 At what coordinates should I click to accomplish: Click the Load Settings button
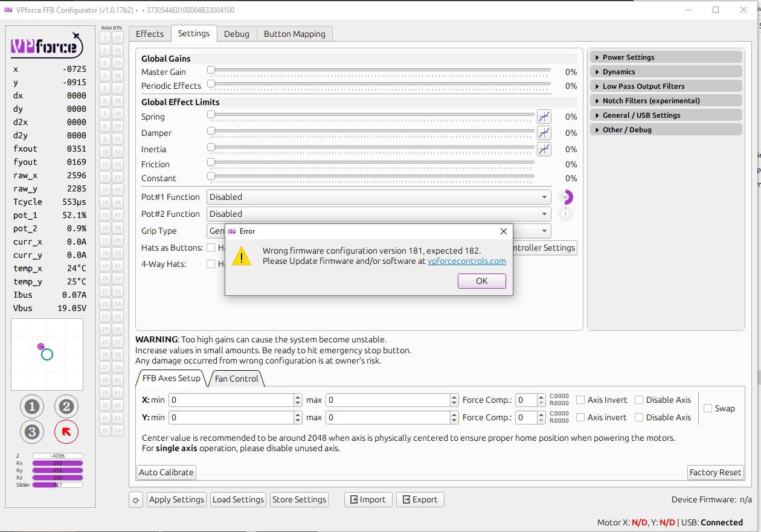pyautogui.click(x=239, y=499)
